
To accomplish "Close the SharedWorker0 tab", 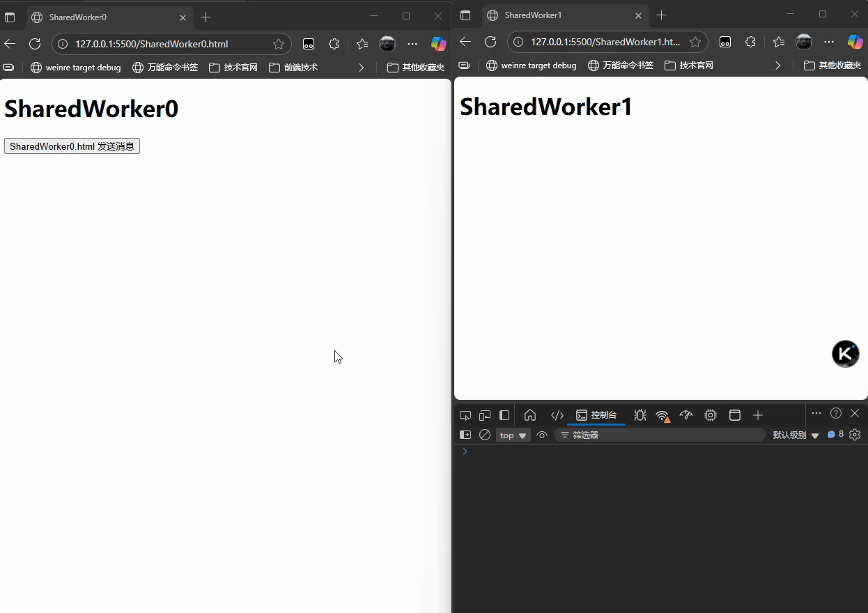I will (x=183, y=17).
